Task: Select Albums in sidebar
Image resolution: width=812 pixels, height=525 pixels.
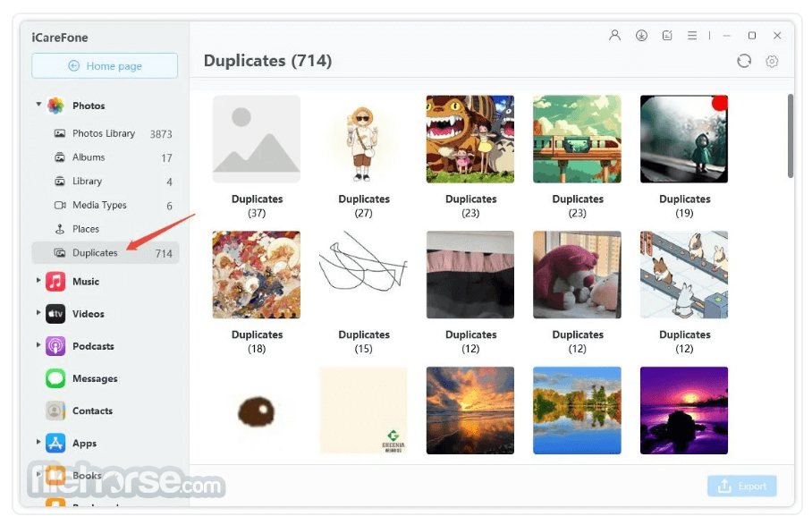Action: 106,157
